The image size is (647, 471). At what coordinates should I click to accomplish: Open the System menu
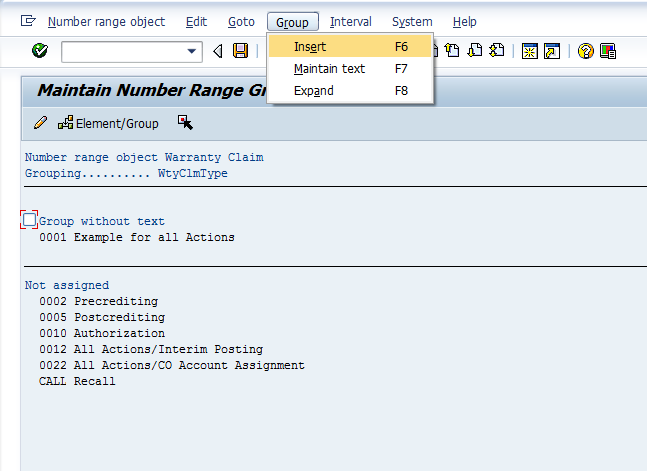click(x=412, y=21)
